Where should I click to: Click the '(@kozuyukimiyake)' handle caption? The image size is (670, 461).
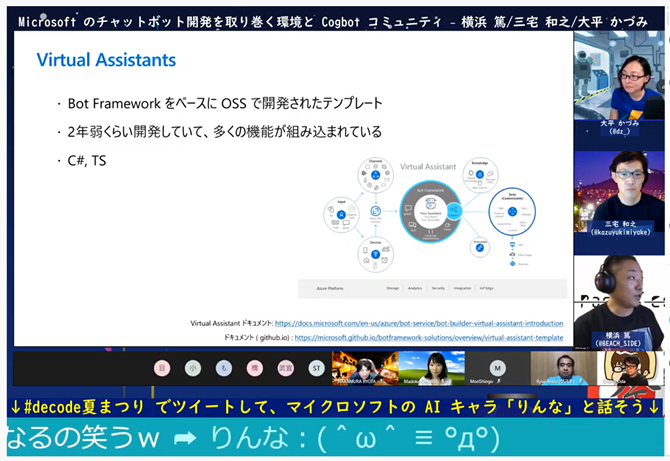tap(621, 232)
